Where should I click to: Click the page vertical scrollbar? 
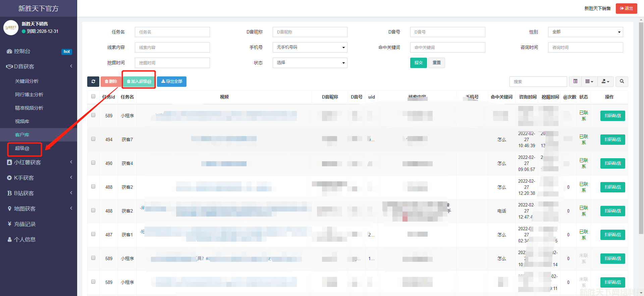coord(641,134)
